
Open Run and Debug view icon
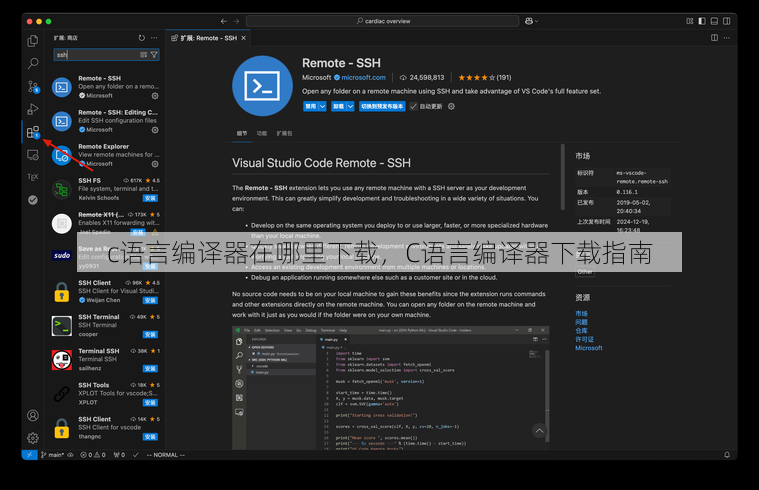point(33,109)
